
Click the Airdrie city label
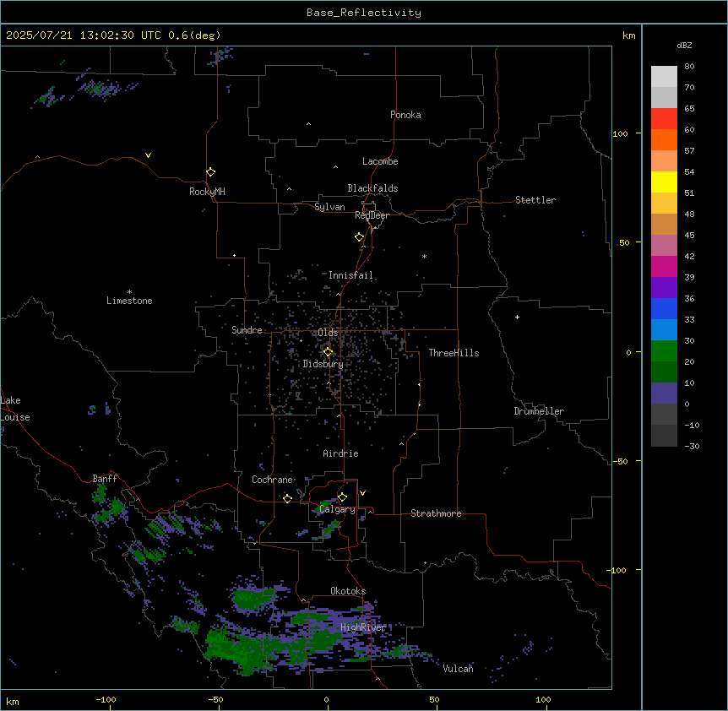(x=341, y=453)
